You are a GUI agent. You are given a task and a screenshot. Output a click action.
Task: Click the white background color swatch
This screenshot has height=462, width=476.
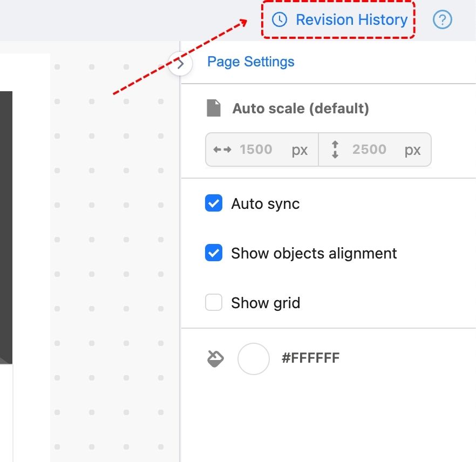coord(253,359)
